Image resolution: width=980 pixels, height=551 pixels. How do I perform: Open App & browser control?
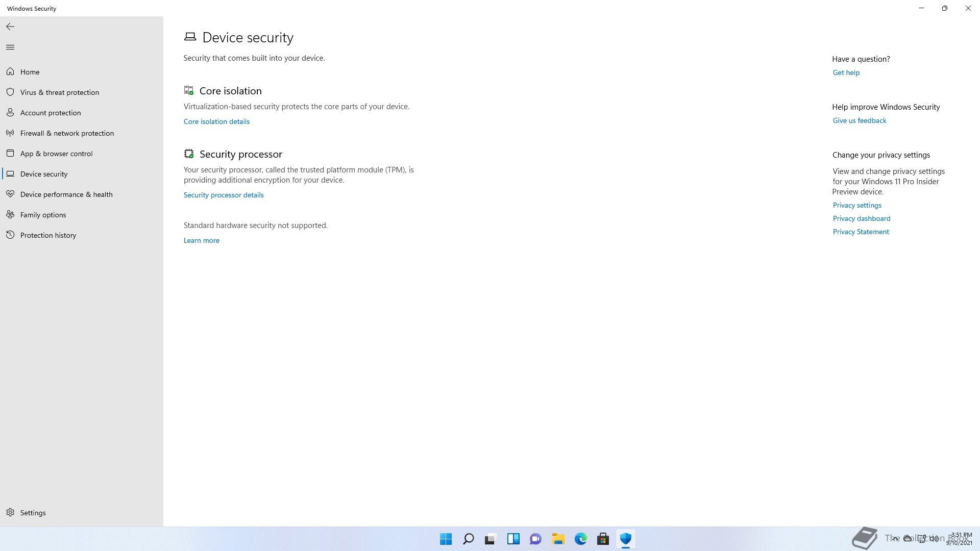(x=82, y=154)
